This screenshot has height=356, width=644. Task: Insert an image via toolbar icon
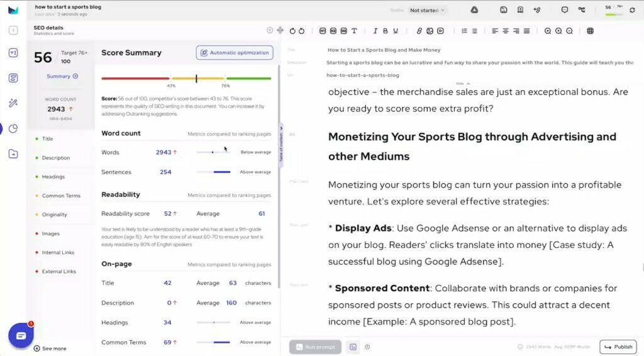click(x=430, y=31)
